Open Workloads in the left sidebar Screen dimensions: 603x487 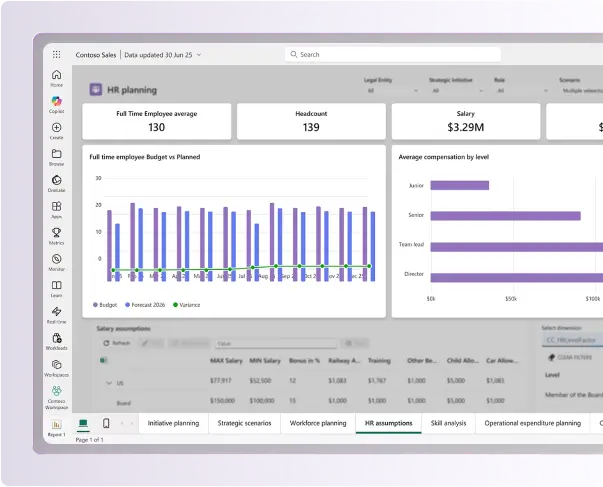[56, 340]
